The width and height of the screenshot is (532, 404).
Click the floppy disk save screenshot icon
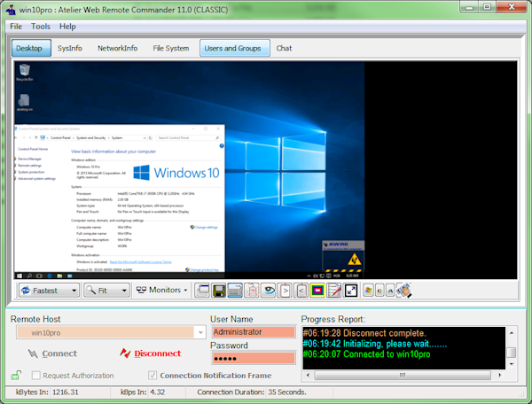point(219,291)
